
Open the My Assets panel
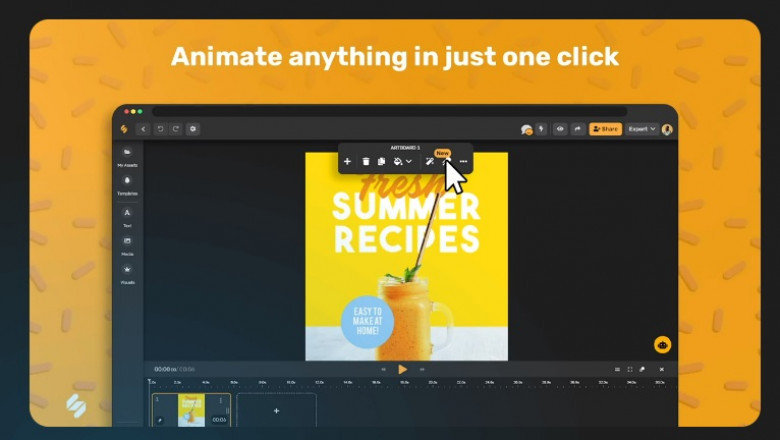(127, 154)
